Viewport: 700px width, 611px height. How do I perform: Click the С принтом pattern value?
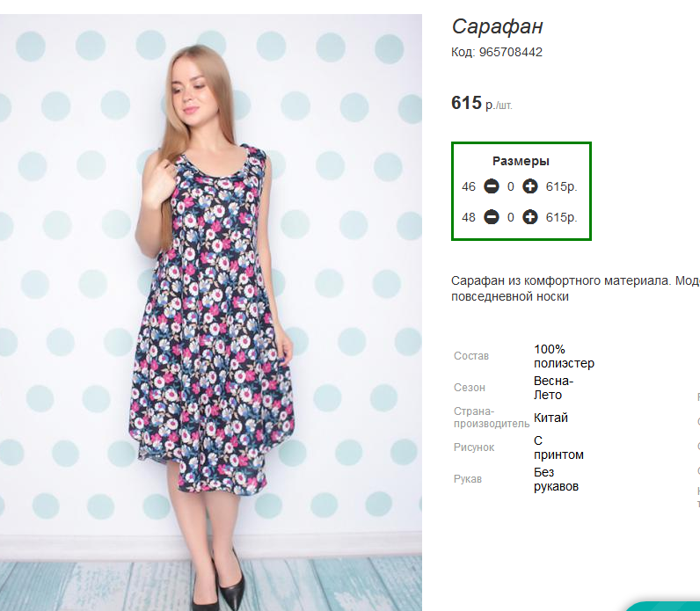[x=558, y=447]
